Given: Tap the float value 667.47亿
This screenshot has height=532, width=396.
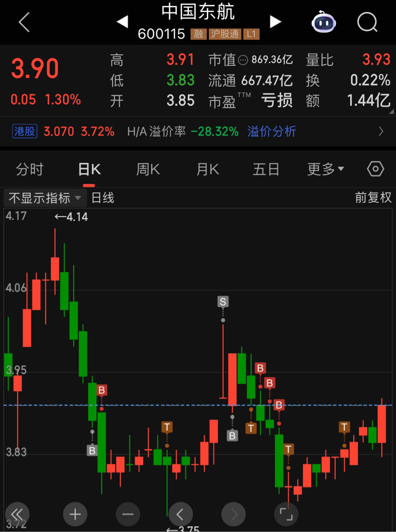Looking at the screenshot, I should coord(267,80).
